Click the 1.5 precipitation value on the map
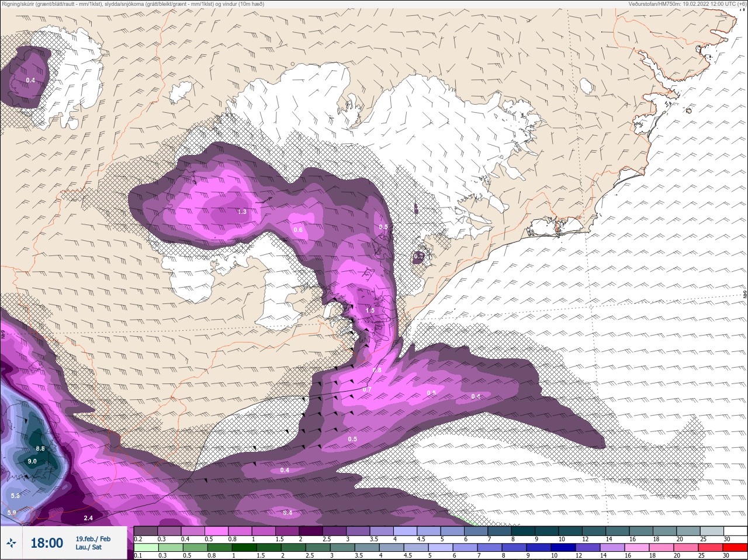This screenshot has width=748, height=560. 370,310
